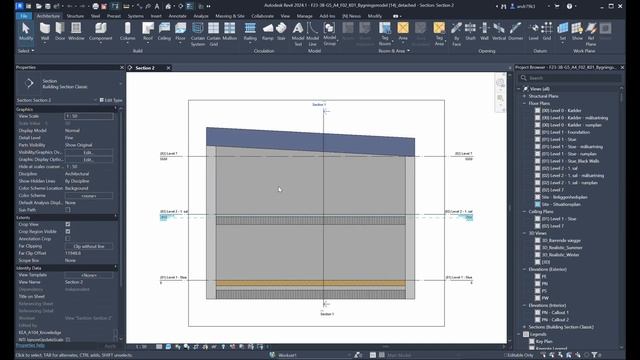Toggle checkbox for PN - Callout 1 elevation
The height and width of the screenshot is (360, 640).
(538, 312)
